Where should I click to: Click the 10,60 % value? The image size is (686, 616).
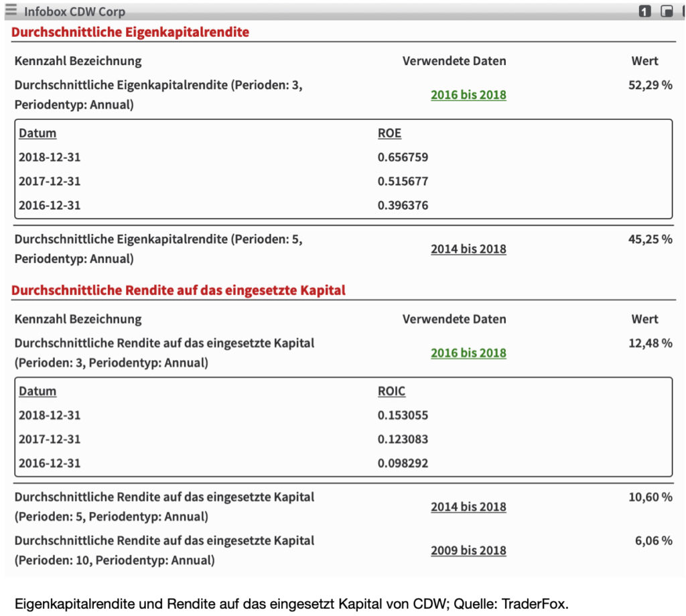pyautogui.click(x=650, y=497)
